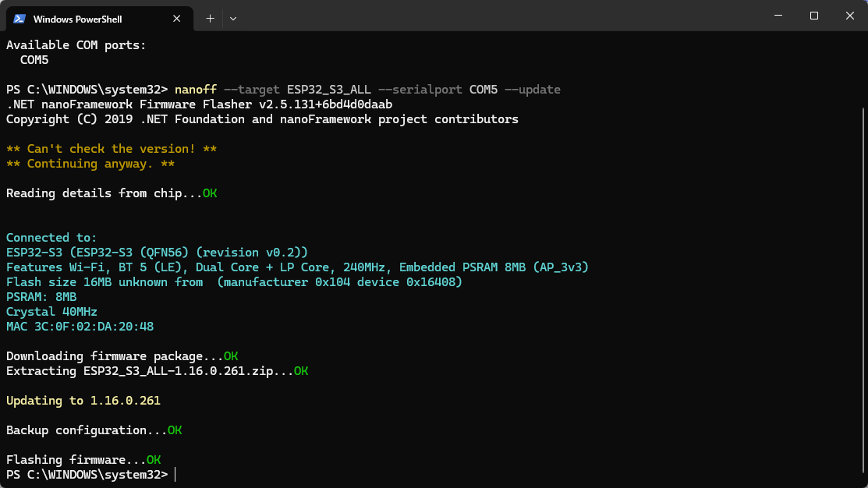Click the last PS prompt input line

click(91, 475)
